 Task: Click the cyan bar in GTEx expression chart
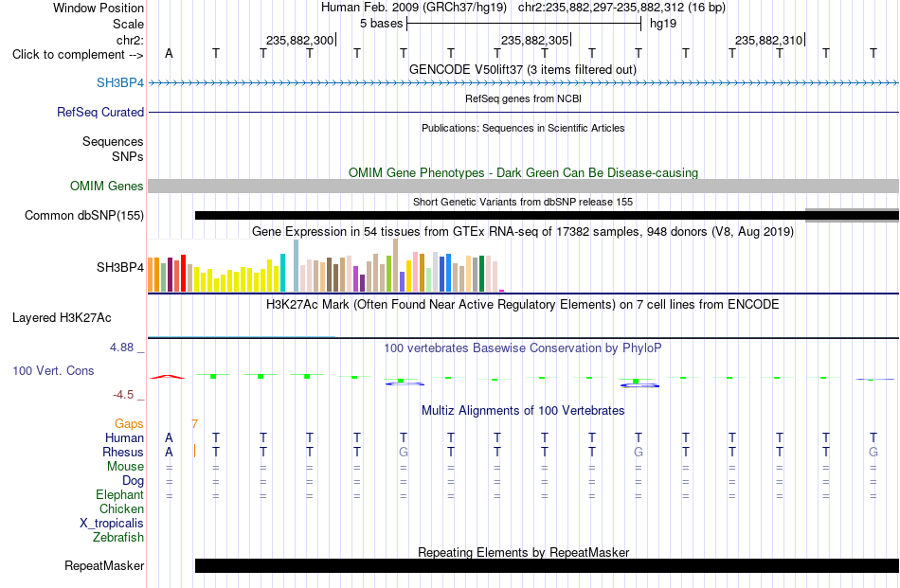[282, 273]
